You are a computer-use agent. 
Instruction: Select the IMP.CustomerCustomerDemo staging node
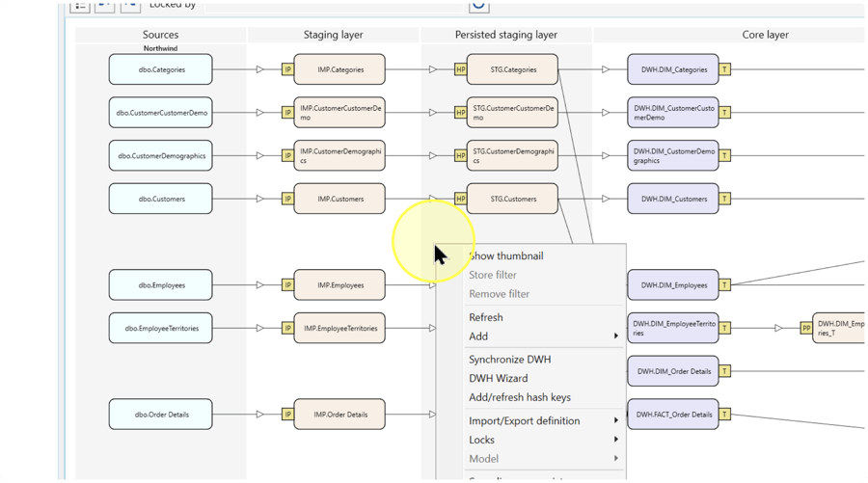(339, 113)
